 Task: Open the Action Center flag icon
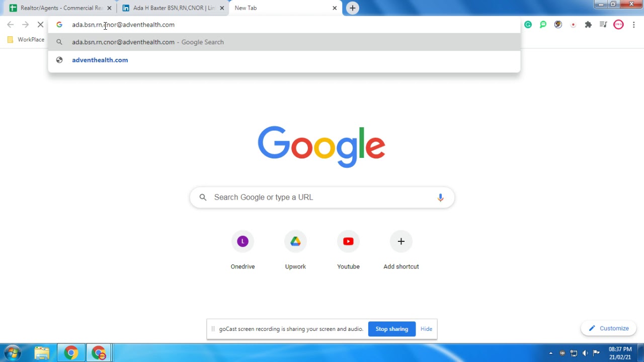point(596,353)
